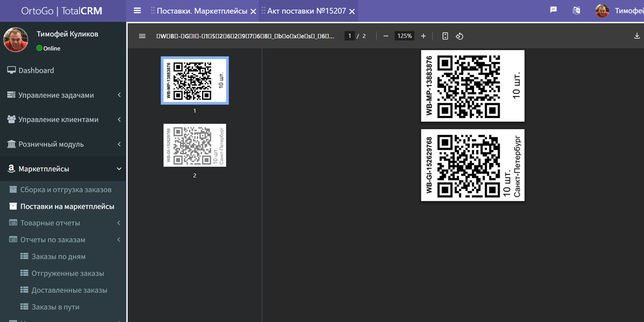Collapse Отчеты по заказам chevron
Image resolution: width=644 pixels, height=322 pixels.
(119, 240)
